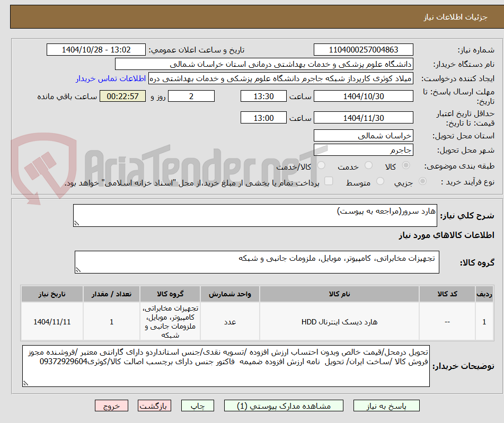The image size is (504, 423).
Task: Click the خروج exit button
Action: 111,406
